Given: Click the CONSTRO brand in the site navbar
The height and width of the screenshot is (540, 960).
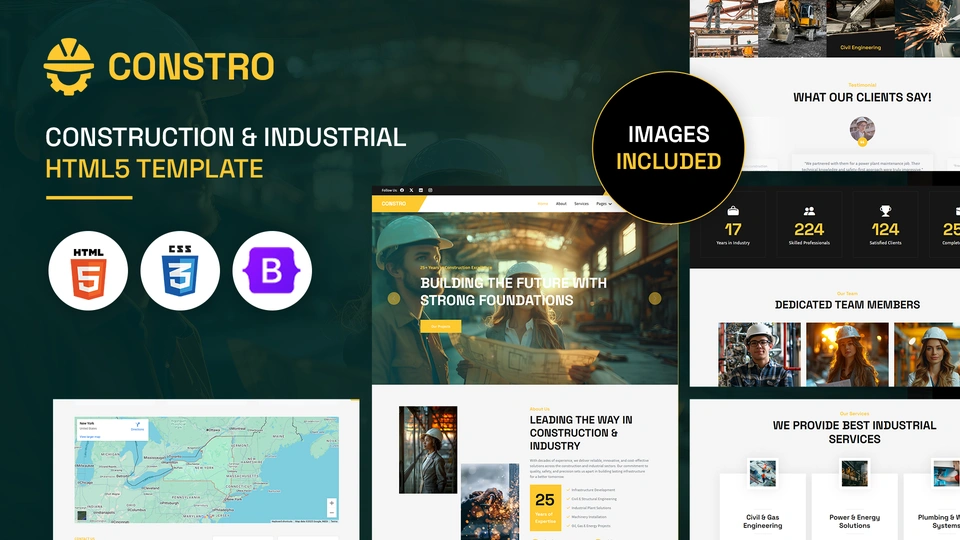Looking at the screenshot, I should click(x=394, y=204).
